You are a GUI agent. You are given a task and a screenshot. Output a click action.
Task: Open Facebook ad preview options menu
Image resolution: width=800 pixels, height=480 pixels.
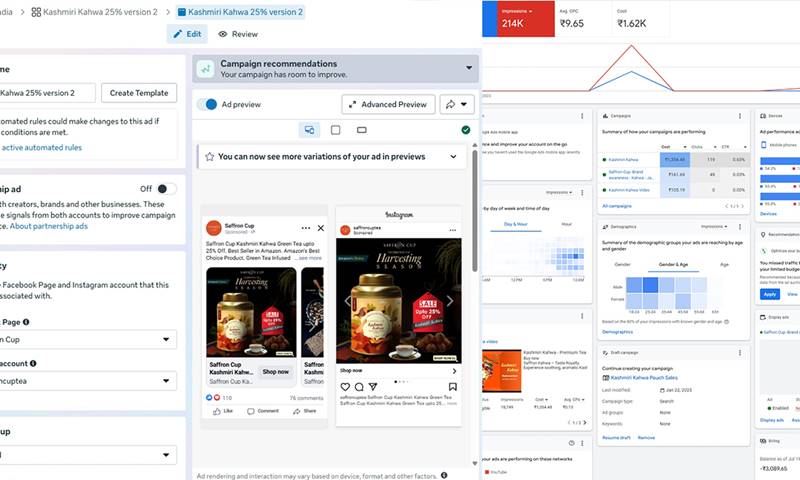(306, 228)
